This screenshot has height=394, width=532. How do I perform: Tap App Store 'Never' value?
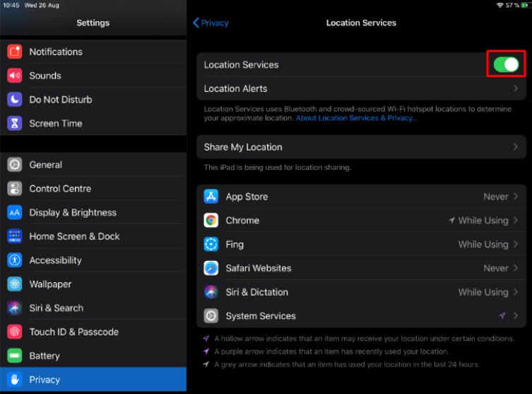point(496,197)
